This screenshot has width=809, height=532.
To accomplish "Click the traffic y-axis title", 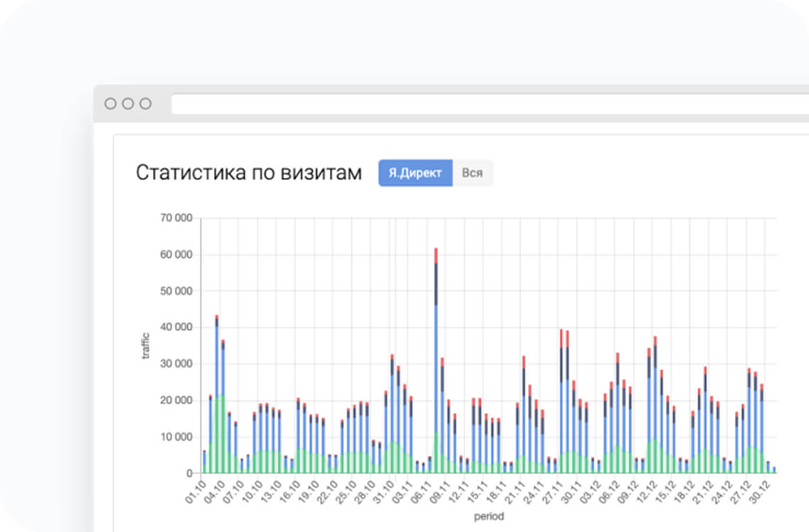I will (x=147, y=345).
